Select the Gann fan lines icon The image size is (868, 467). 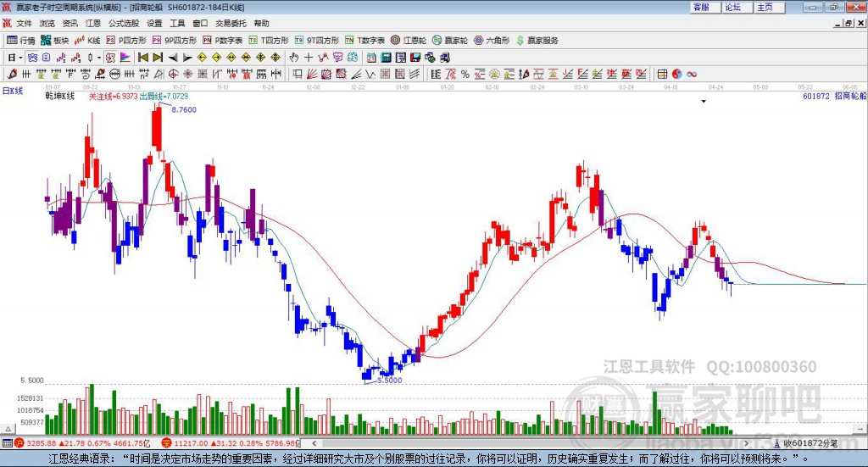[x=312, y=74]
